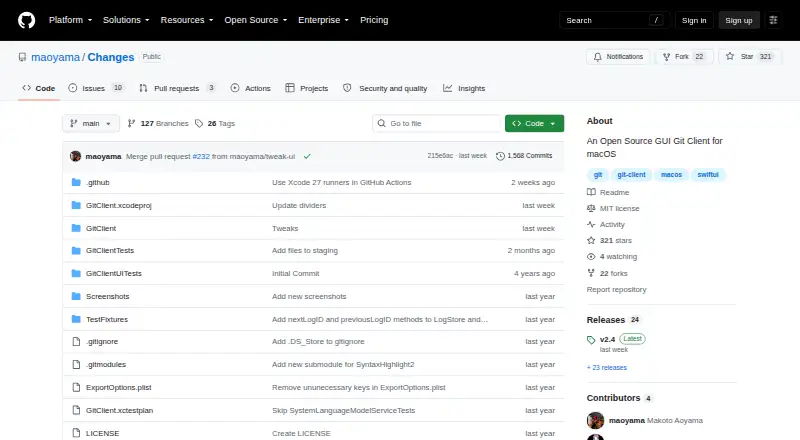The image size is (800, 440).
Task: Open the + 23 releases link
Action: (607, 368)
